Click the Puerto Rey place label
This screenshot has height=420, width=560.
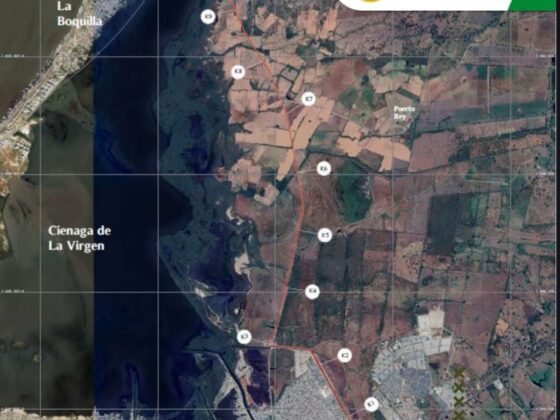coord(404,113)
